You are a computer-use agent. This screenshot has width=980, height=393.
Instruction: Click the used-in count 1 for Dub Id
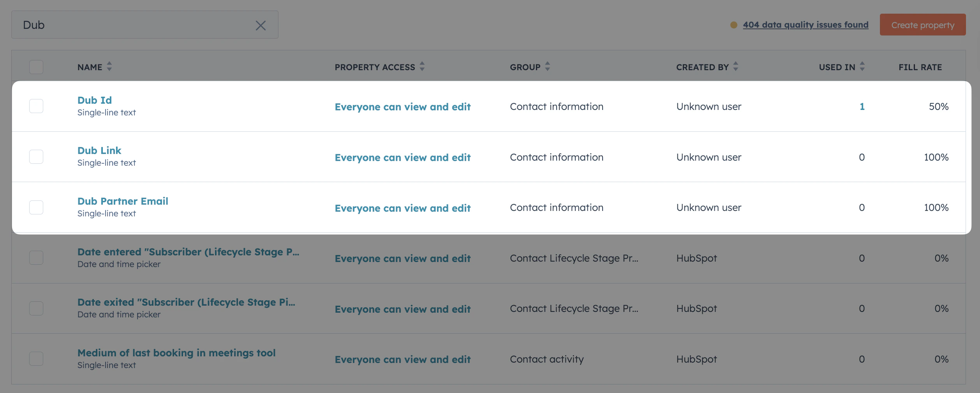point(862,106)
